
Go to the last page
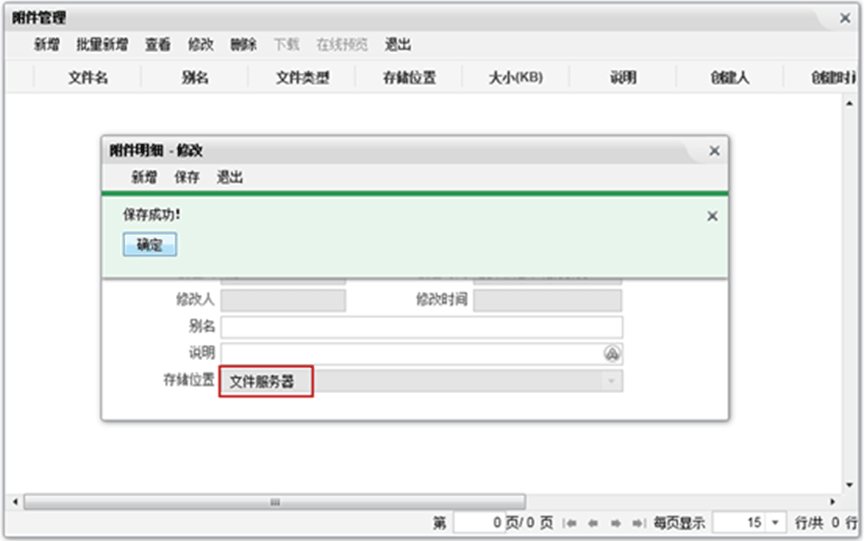639,523
